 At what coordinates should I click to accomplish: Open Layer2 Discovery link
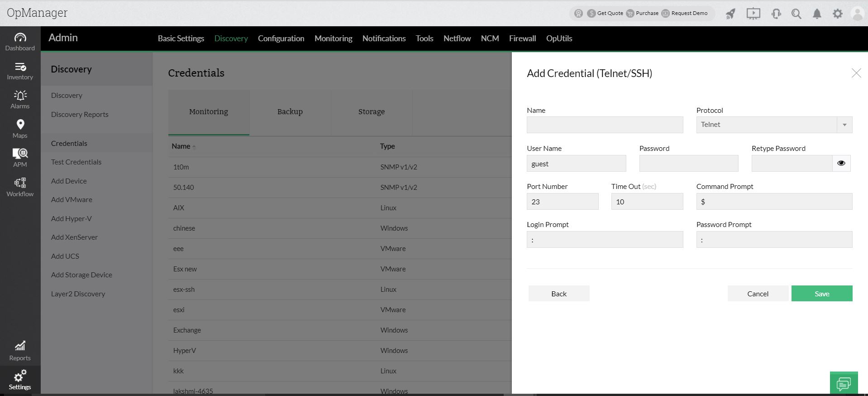(78, 294)
